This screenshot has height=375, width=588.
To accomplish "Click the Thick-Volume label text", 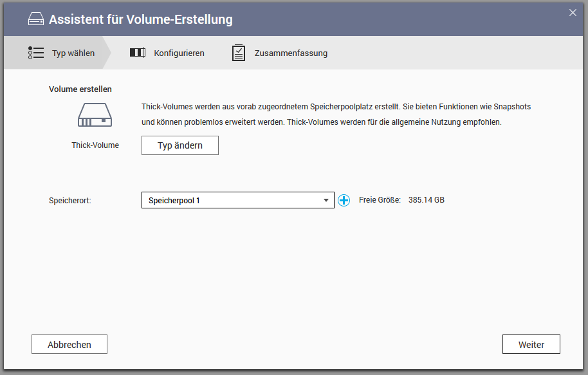I will tap(95, 145).
